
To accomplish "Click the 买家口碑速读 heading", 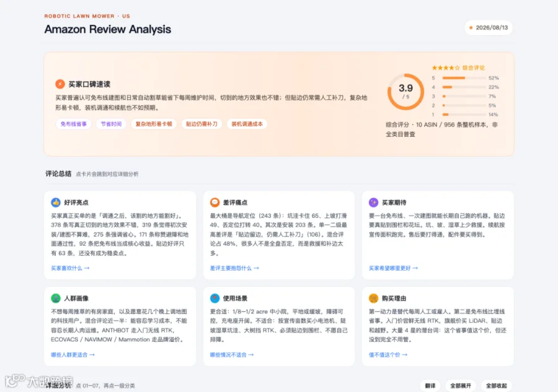I will tap(89, 84).
